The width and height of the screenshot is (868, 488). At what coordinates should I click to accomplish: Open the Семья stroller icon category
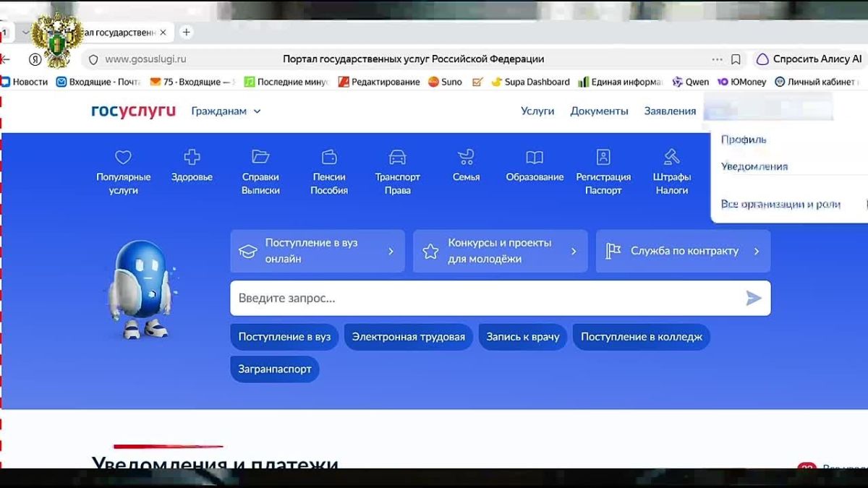tap(466, 166)
